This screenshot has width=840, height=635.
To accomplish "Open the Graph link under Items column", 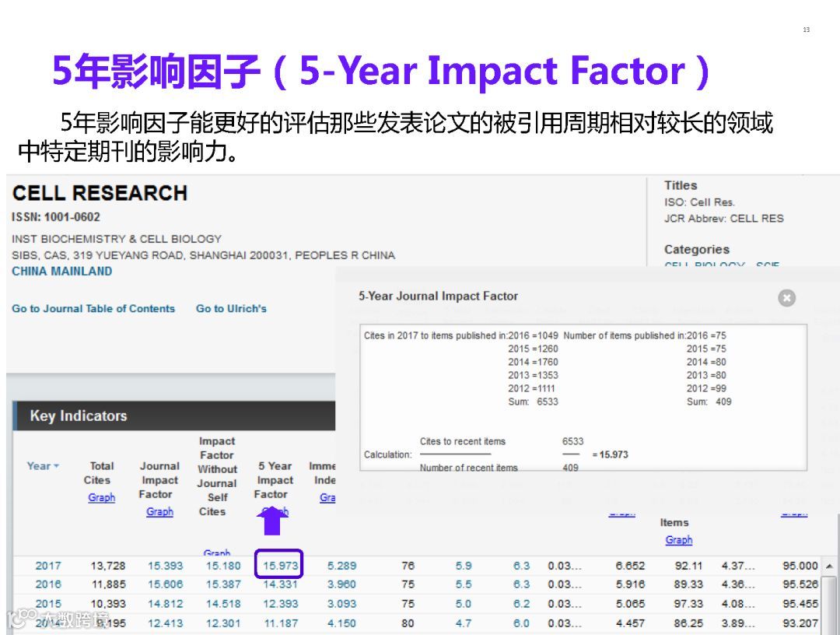I will pyautogui.click(x=679, y=539).
